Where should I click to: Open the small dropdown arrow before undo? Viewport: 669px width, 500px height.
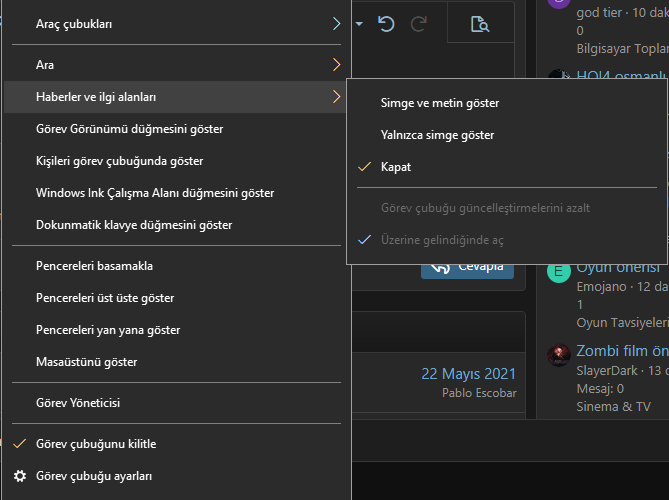tap(359, 24)
